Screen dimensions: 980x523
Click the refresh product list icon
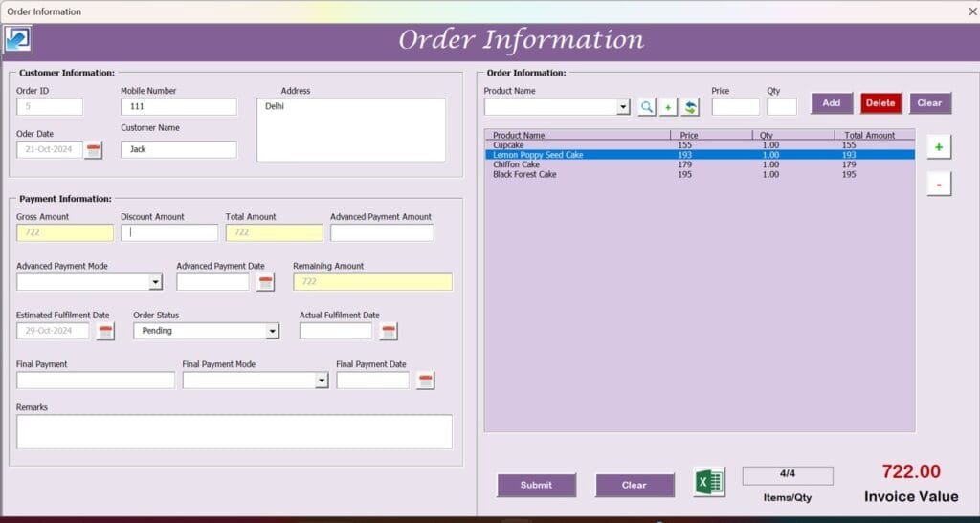pos(689,107)
